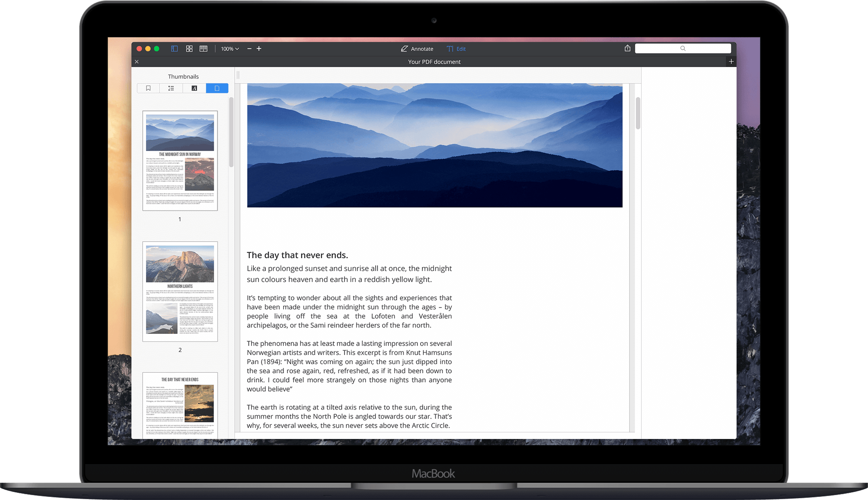Viewport: 868px width, 500px height.
Task: Click the add new tab plus button
Action: coord(731,61)
